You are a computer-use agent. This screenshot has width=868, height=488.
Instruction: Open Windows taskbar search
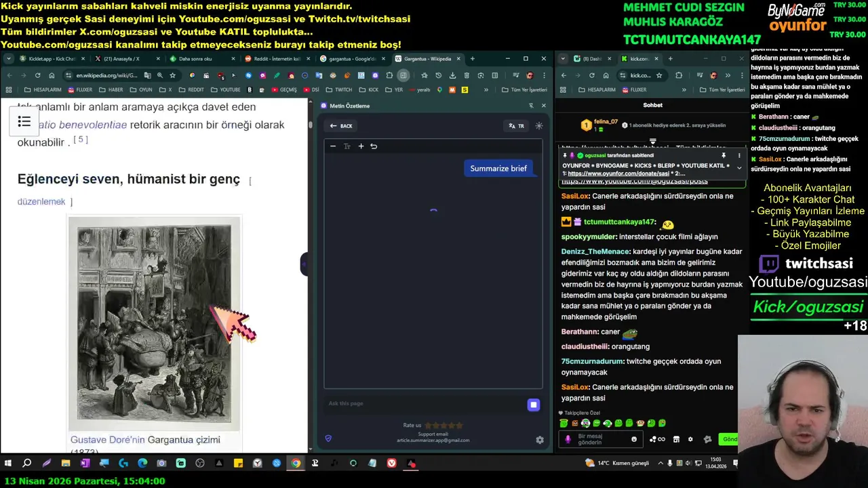(x=27, y=464)
